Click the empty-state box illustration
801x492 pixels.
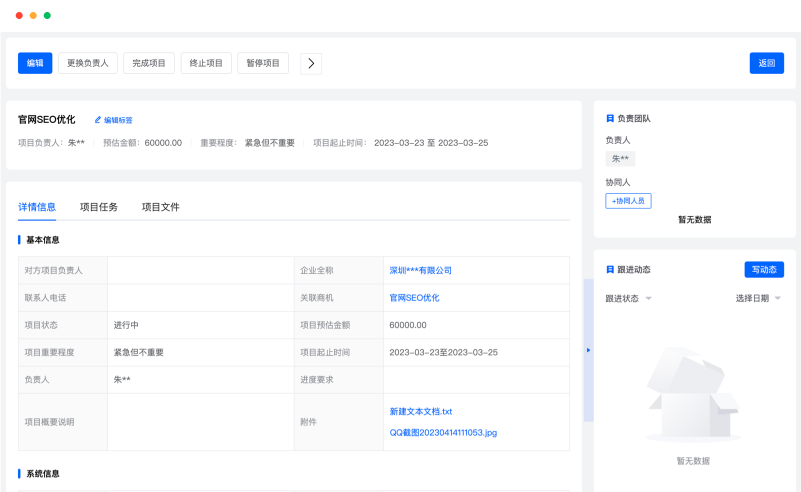(x=693, y=394)
